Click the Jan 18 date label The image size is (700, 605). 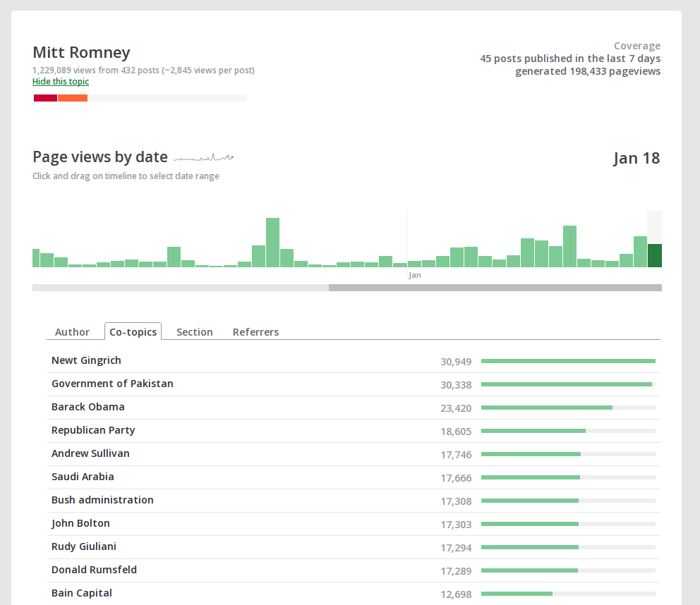click(x=636, y=159)
